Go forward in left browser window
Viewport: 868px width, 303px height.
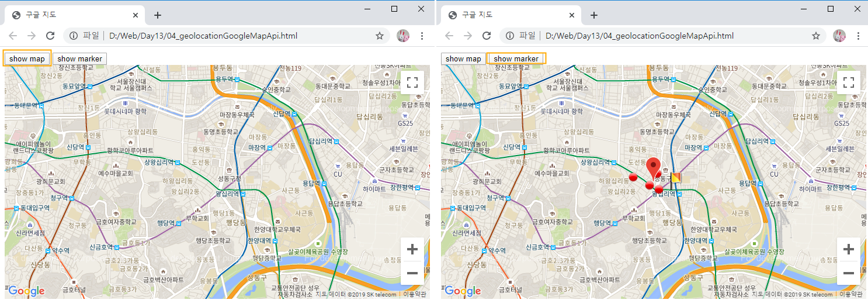coord(32,36)
